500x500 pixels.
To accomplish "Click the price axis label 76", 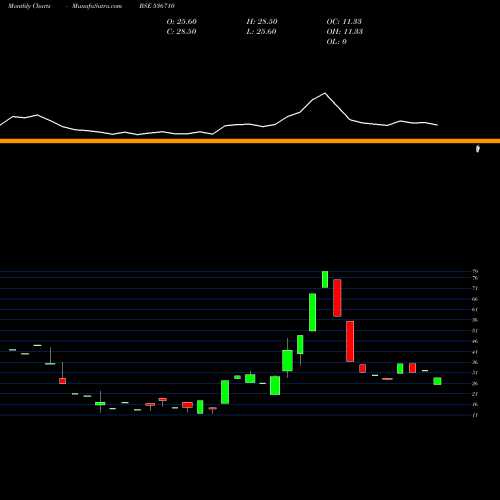I will (475, 278).
